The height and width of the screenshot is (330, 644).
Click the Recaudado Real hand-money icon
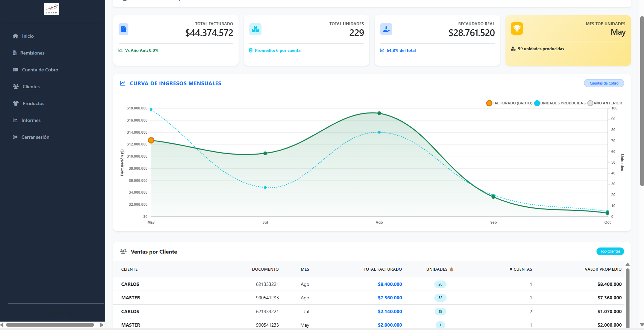pos(386,29)
